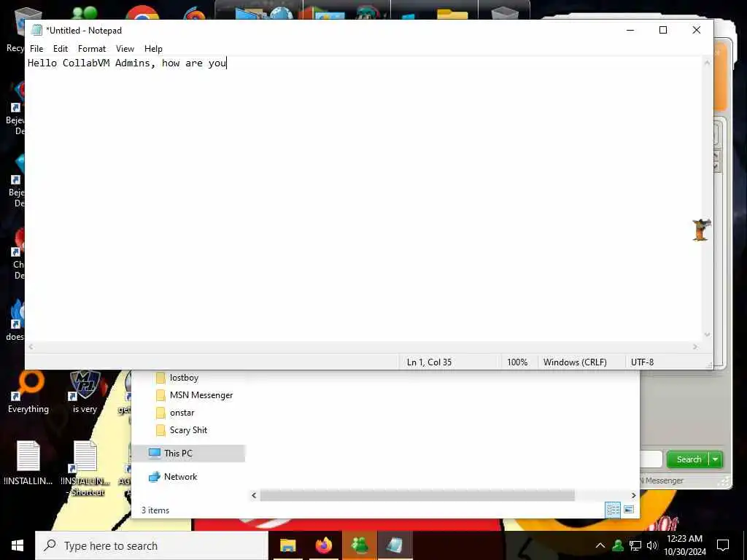Image resolution: width=747 pixels, height=560 pixels.
Task: Select the '!INSTALLIN... - Shortcut' desktop icon
Action: pyautogui.click(x=86, y=469)
